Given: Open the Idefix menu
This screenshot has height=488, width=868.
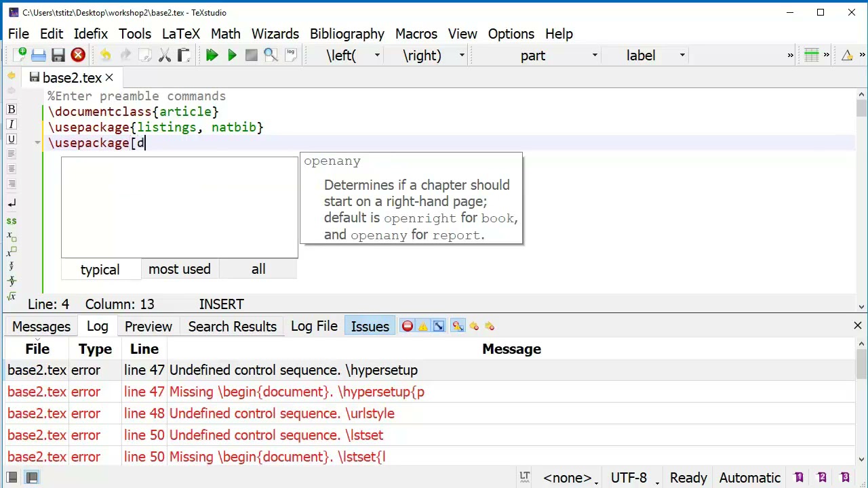Looking at the screenshot, I should [91, 34].
